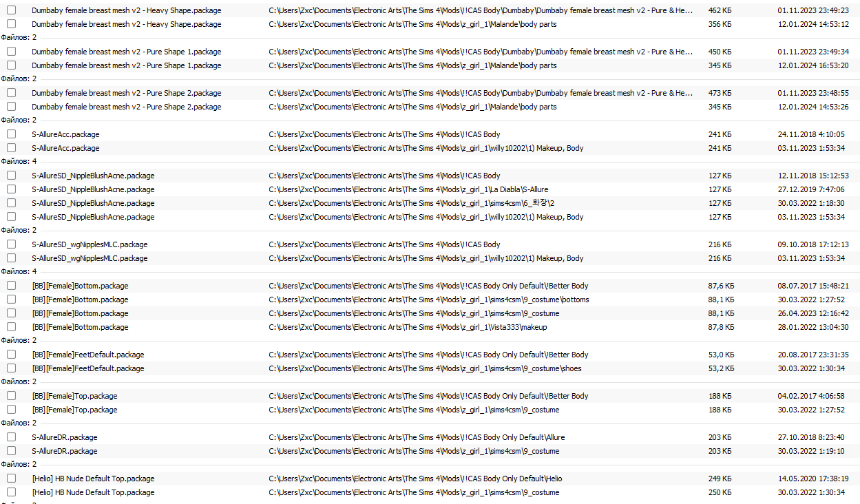Image resolution: width=860 pixels, height=504 pixels.
Task: Select 250 КБ Helio Nude Default Top
Action: point(11,492)
